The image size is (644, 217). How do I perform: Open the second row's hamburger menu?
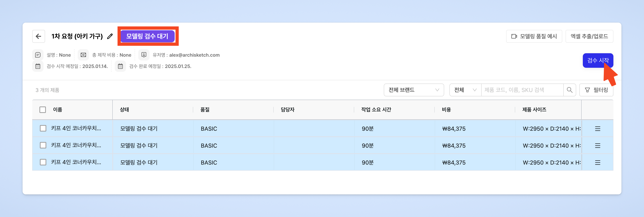pos(598,146)
